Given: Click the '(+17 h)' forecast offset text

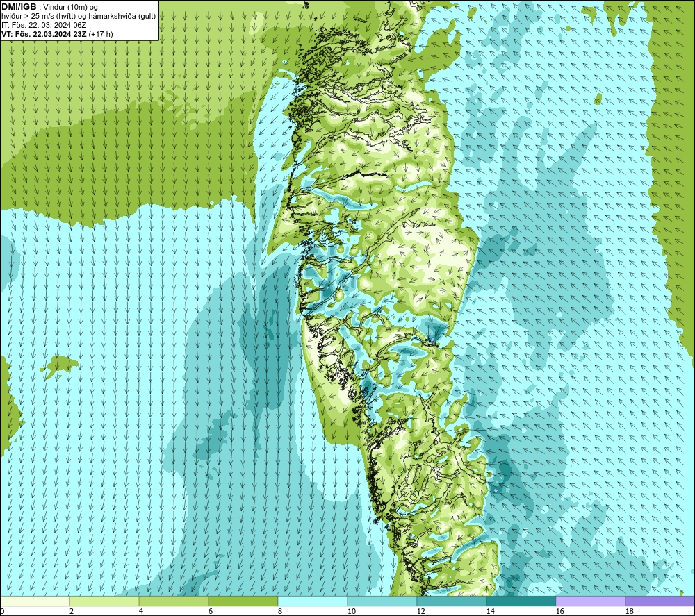Looking at the screenshot, I should point(101,34).
